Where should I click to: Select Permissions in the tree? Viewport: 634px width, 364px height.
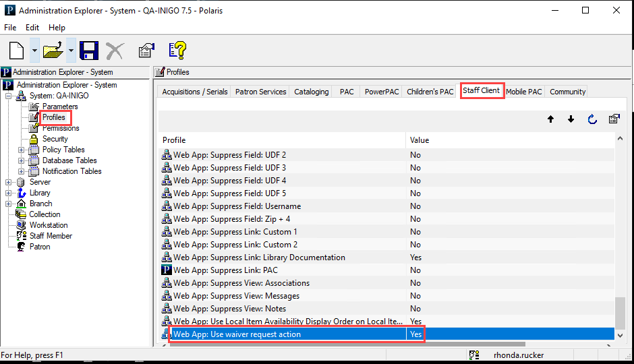[61, 128]
